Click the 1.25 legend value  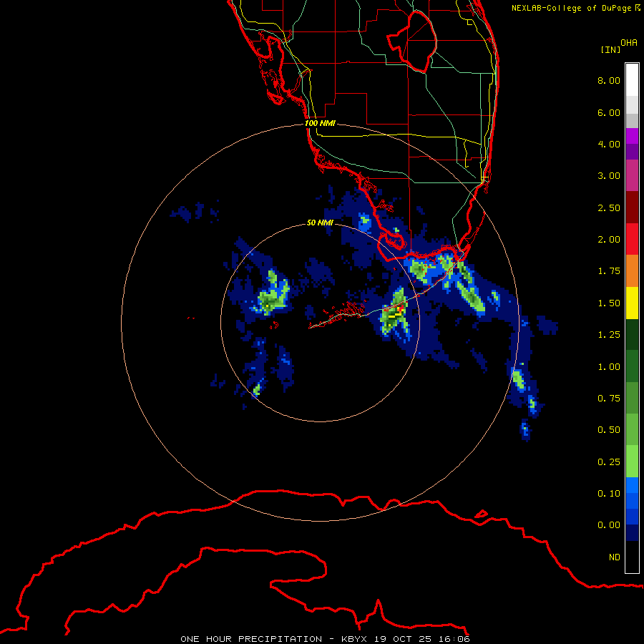point(609,335)
